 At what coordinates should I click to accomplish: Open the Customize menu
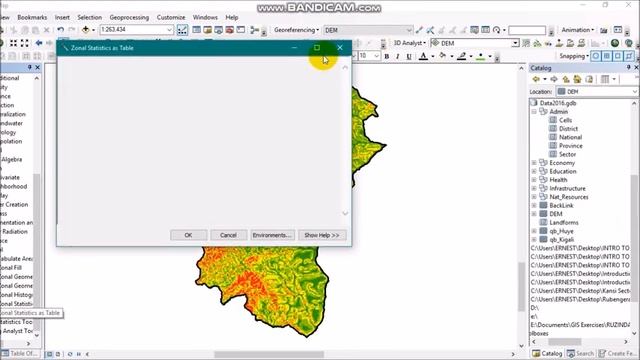(x=171, y=18)
